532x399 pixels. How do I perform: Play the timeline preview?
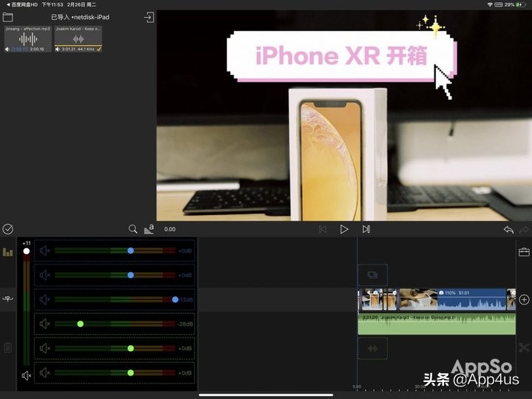click(x=344, y=229)
